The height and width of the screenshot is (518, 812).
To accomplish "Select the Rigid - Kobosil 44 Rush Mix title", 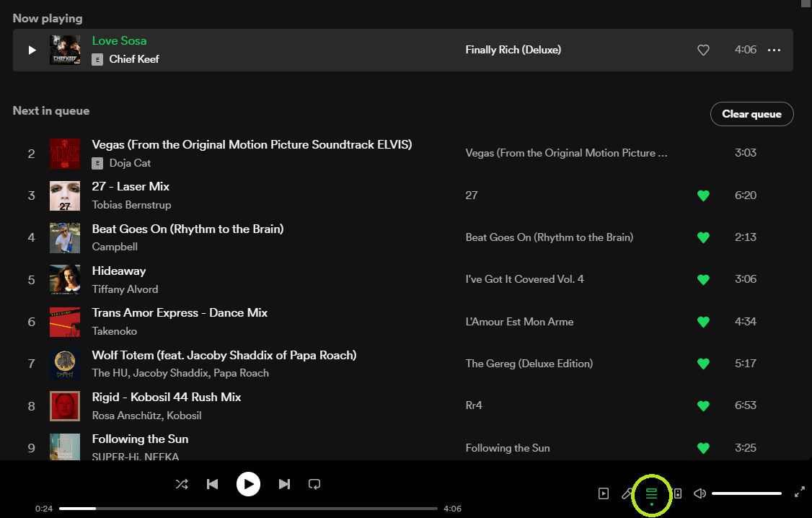I will tap(167, 398).
